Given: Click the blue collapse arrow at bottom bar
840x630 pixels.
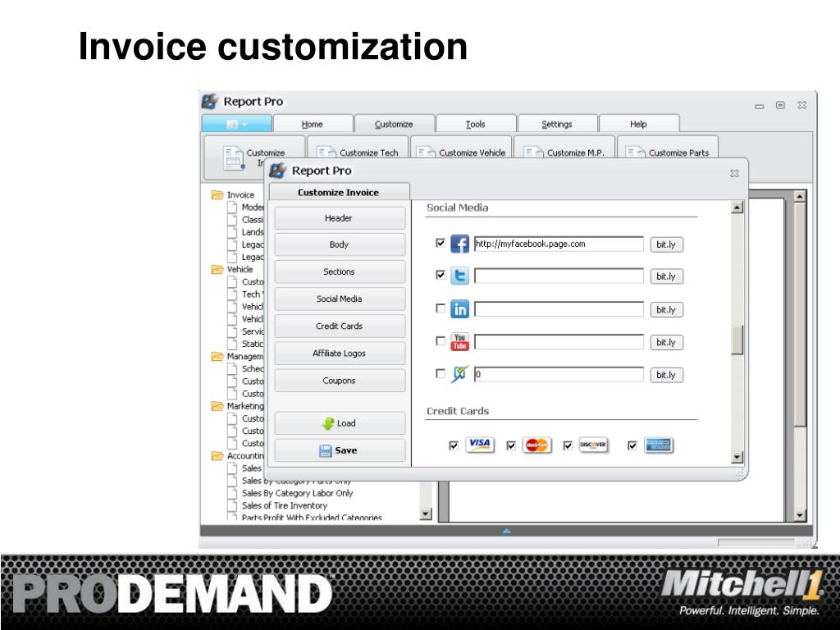Looking at the screenshot, I should click(507, 531).
